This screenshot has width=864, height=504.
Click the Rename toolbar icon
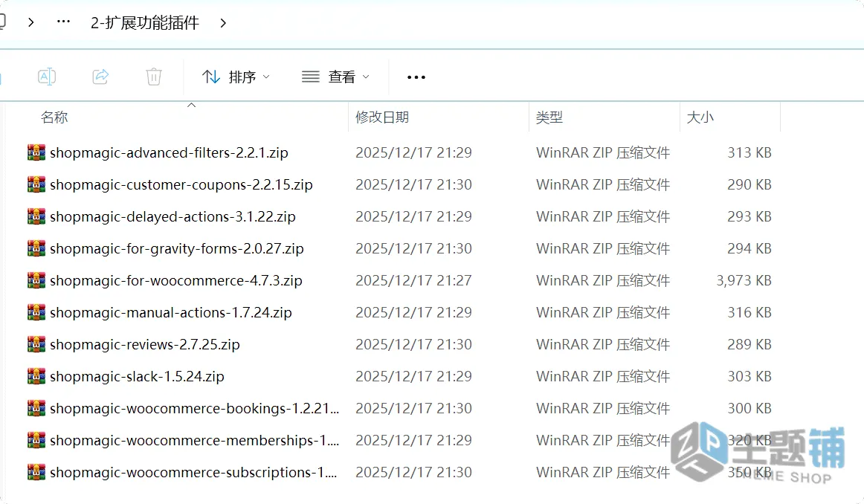pos(47,77)
